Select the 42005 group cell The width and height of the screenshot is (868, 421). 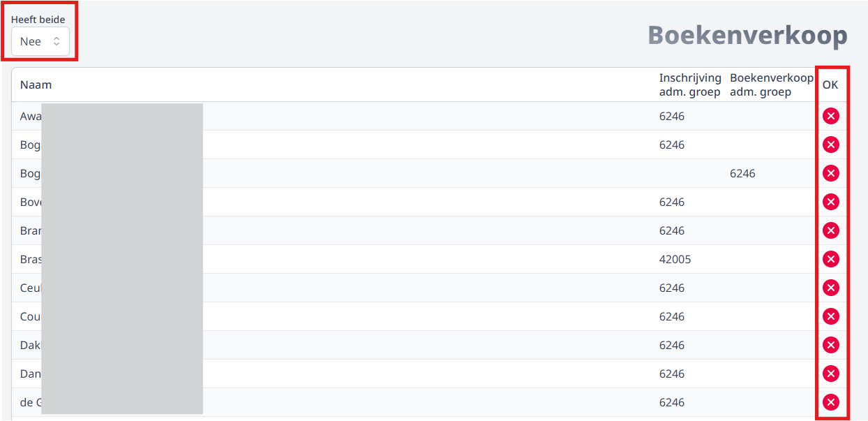tap(675, 259)
